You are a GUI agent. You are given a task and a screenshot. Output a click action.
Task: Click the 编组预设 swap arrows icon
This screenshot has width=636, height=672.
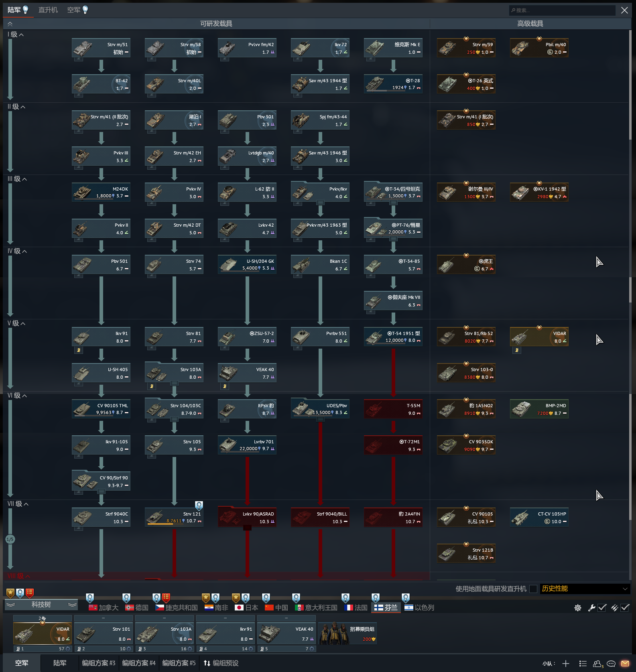[207, 663]
